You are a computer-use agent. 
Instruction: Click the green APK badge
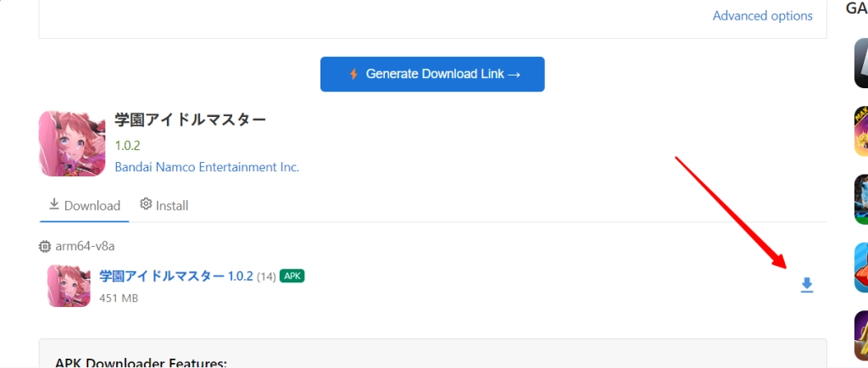coord(292,276)
